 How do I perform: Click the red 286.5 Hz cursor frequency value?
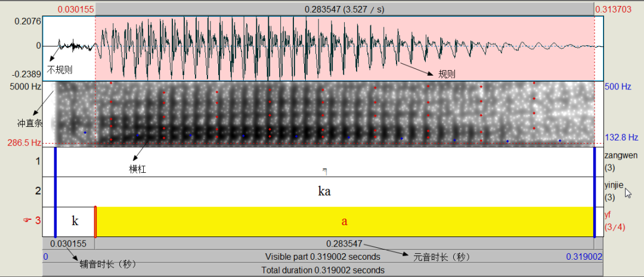[x=24, y=143]
